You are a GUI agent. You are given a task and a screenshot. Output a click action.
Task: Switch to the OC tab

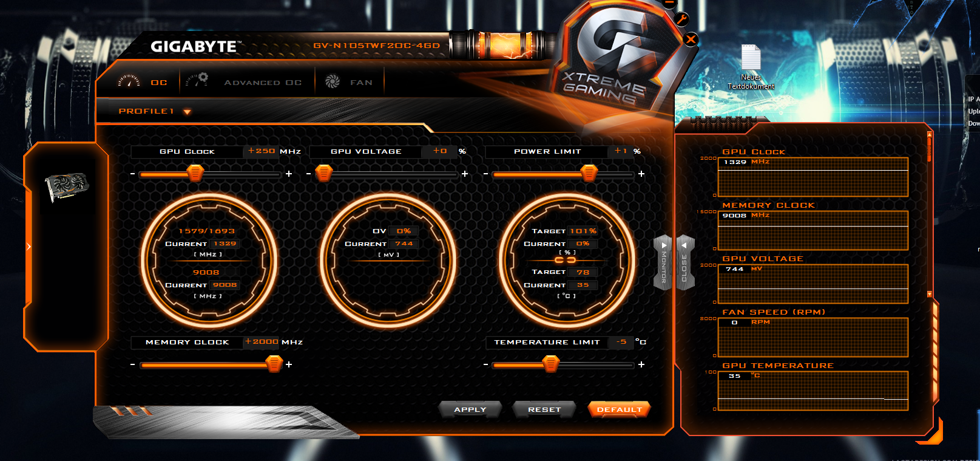[159, 83]
